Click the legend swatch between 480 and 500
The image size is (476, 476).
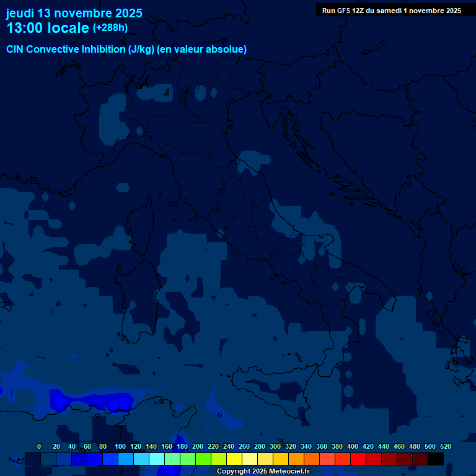420,459
